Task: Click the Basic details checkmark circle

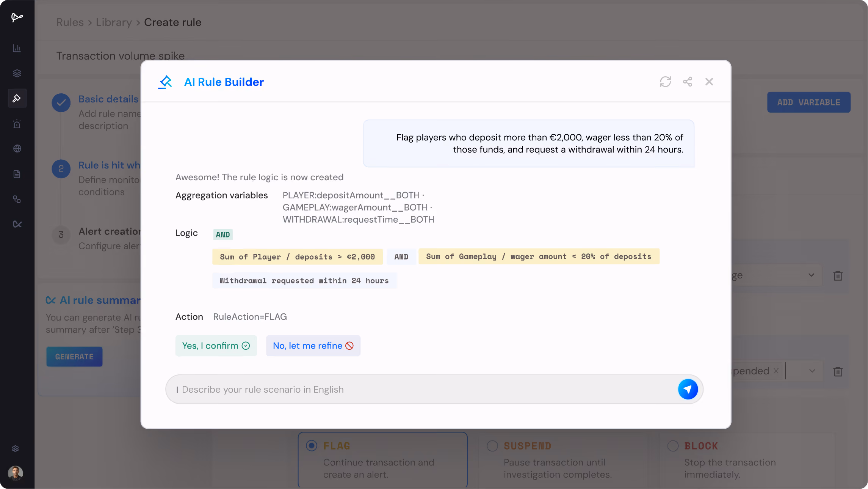Action: coord(61,102)
